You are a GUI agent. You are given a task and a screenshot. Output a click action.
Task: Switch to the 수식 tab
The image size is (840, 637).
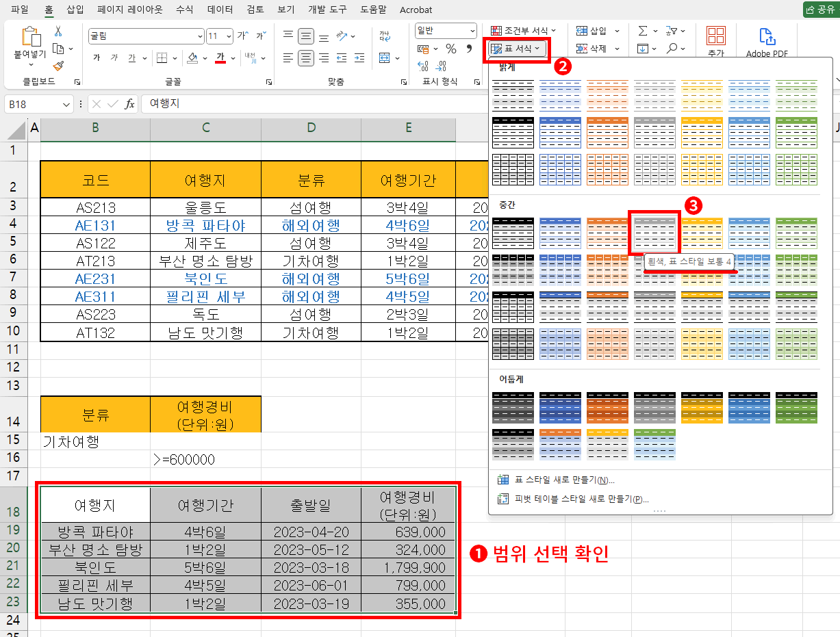(184, 10)
